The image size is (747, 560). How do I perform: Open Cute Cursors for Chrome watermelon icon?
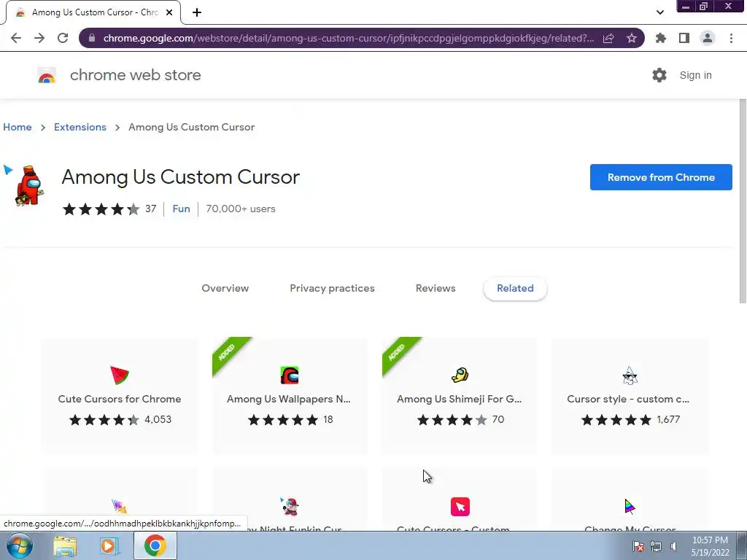click(120, 376)
